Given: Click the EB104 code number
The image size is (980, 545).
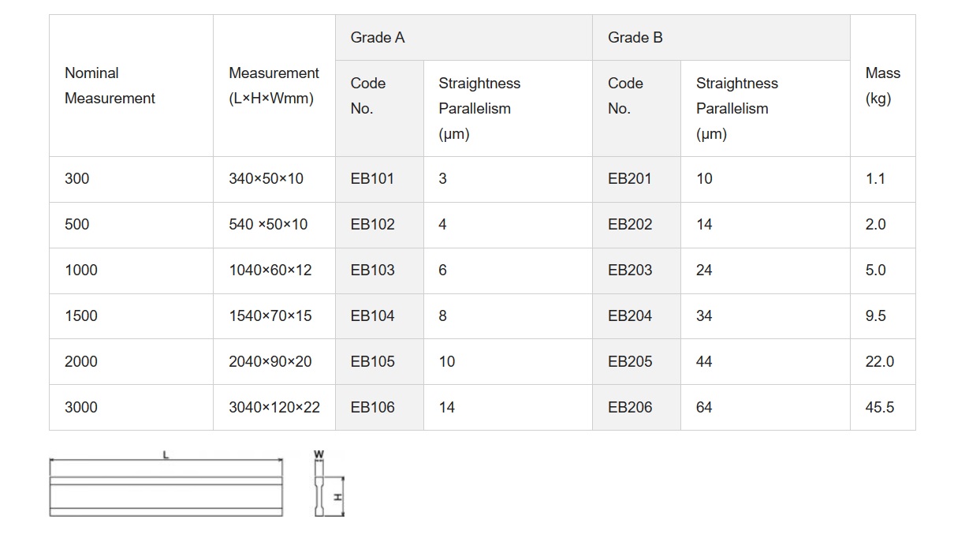Looking at the screenshot, I should [372, 315].
